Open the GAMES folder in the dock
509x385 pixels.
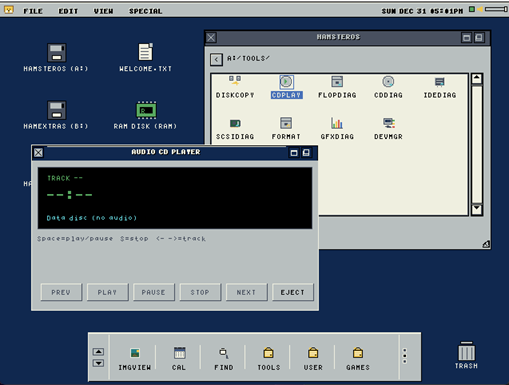click(x=358, y=359)
